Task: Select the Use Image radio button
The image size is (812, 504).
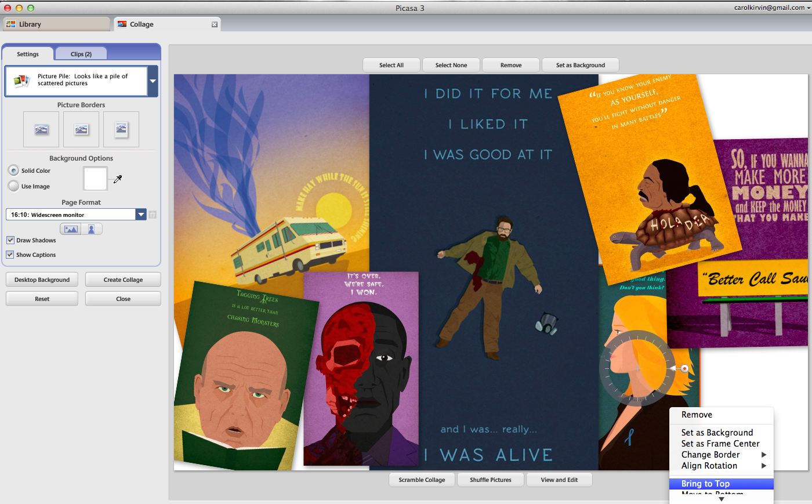Action: [x=13, y=186]
